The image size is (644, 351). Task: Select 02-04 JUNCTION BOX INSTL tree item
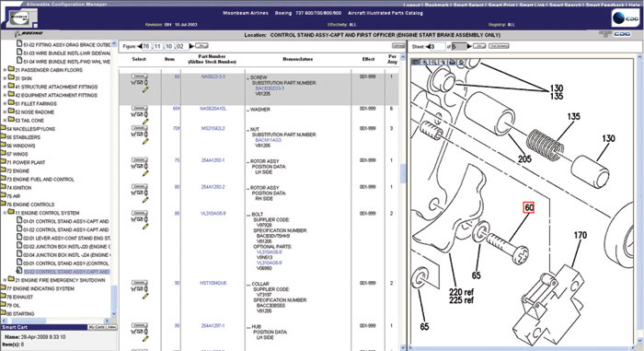coord(66,254)
